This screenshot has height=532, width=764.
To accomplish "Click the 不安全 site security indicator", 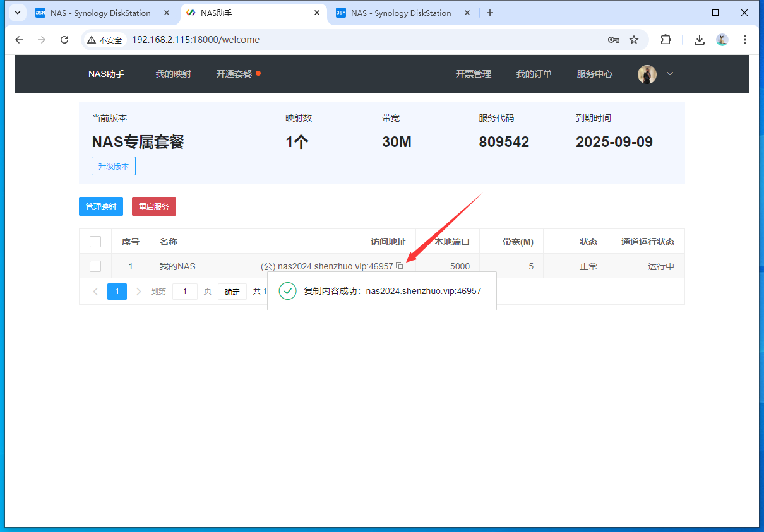I will click(x=104, y=40).
